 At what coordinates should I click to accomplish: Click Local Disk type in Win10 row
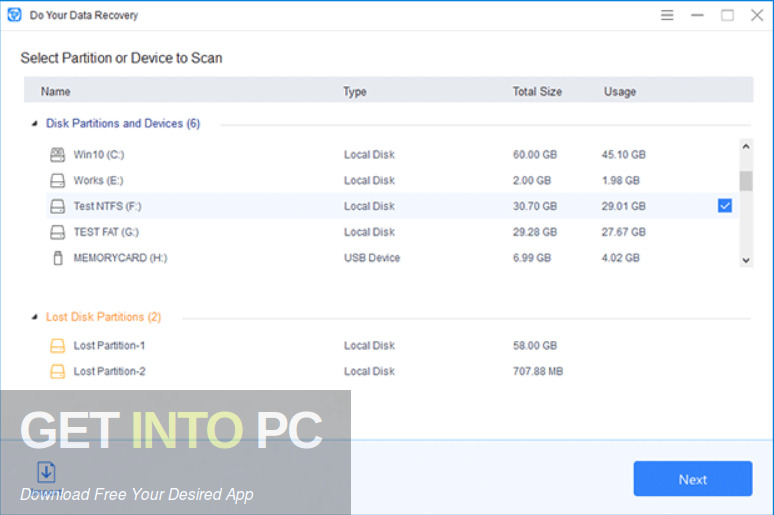coord(369,155)
